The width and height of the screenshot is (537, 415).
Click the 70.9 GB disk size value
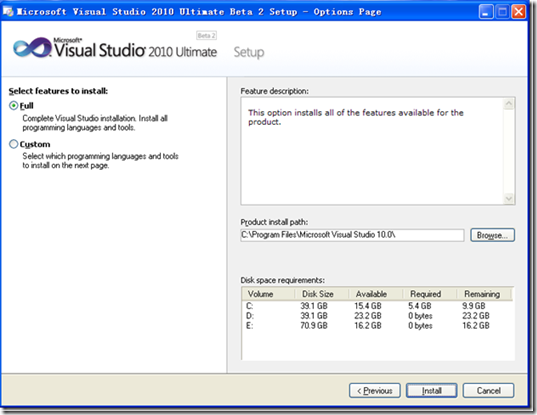314,325
